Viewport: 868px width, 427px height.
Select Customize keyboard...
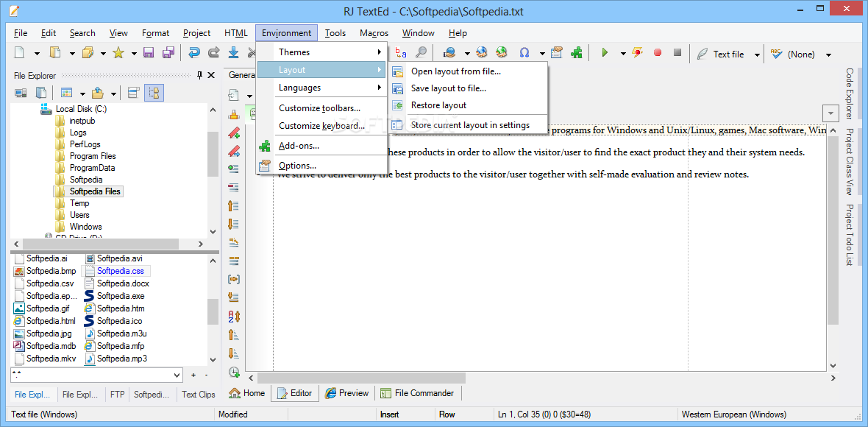(321, 126)
